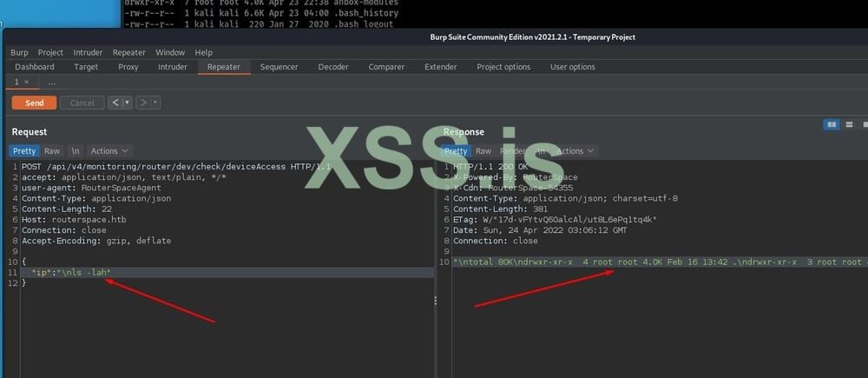Open the Repeater menu in menu bar
Viewport: 868px width, 378px height.
[129, 53]
